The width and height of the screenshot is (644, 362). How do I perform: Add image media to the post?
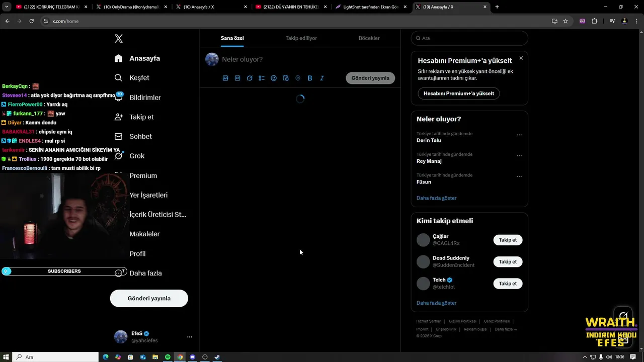pyautogui.click(x=225, y=78)
